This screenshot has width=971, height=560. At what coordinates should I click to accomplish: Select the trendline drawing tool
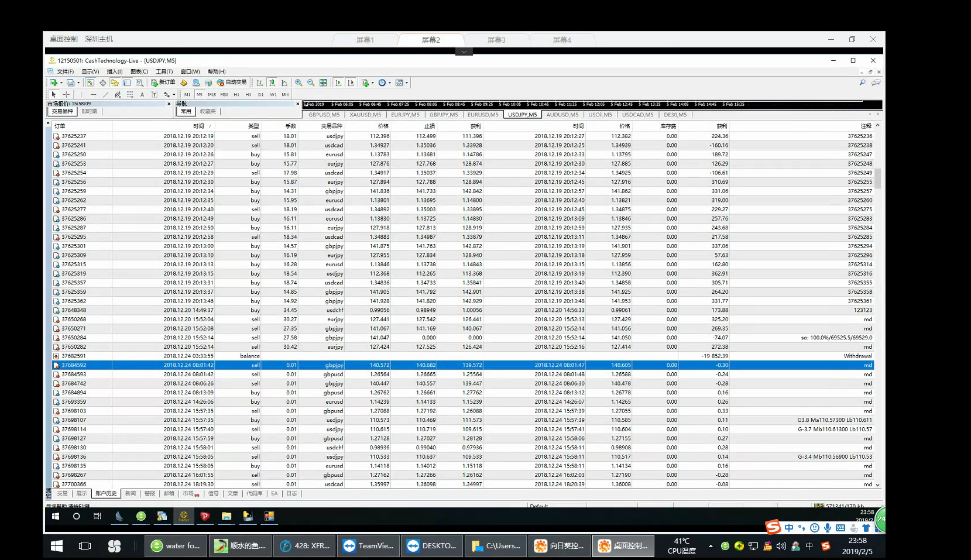105,94
